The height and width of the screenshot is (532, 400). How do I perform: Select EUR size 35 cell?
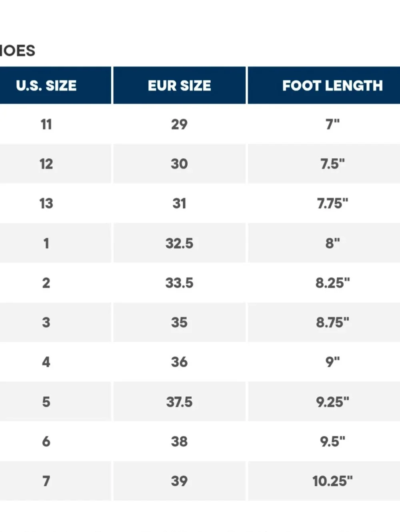point(179,322)
